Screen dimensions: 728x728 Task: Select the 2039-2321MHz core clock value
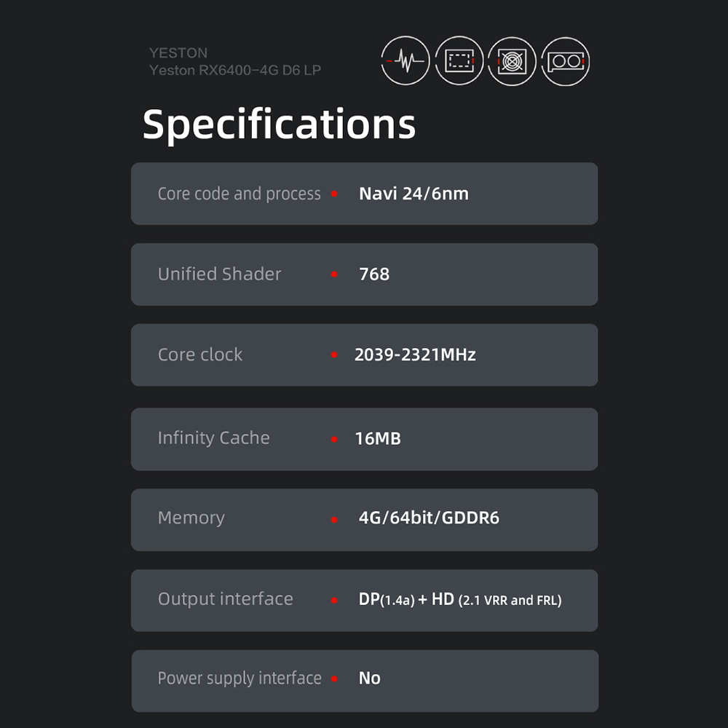[415, 355]
